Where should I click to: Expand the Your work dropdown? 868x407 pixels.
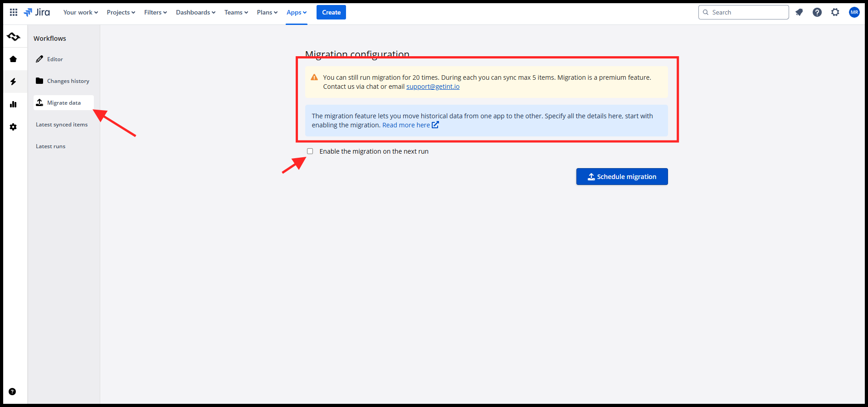[x=80, y=12]
